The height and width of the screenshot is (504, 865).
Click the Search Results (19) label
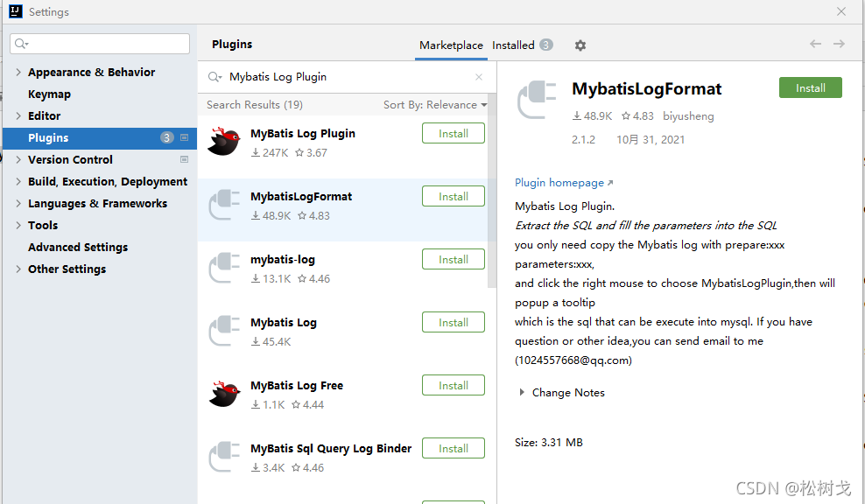tap(254, 105)
